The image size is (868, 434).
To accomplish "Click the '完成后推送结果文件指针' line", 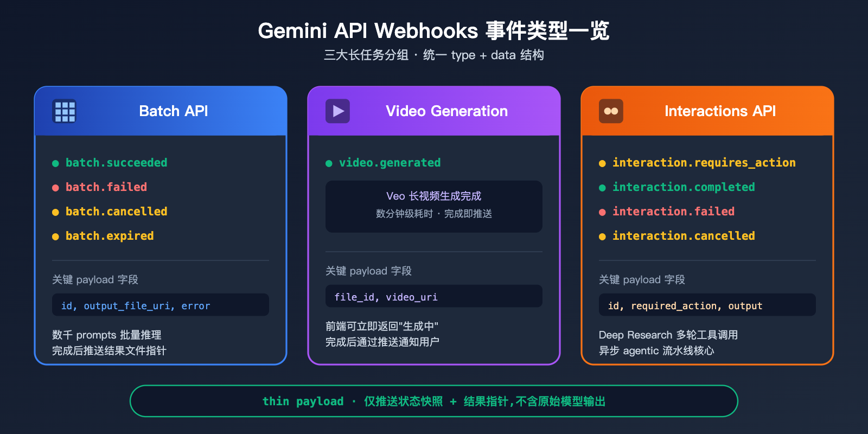I will [x=109, y=350].
